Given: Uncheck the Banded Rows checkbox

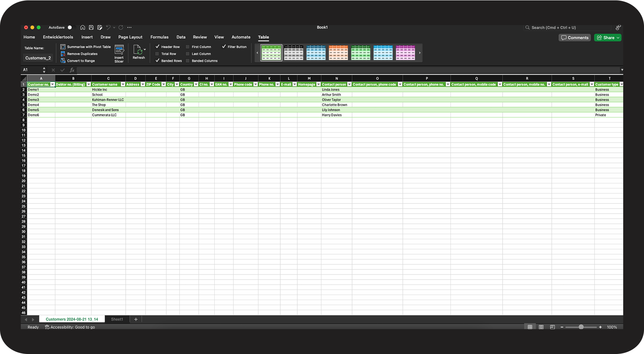Looking at the screenshot, I should [x=157, y=61].
